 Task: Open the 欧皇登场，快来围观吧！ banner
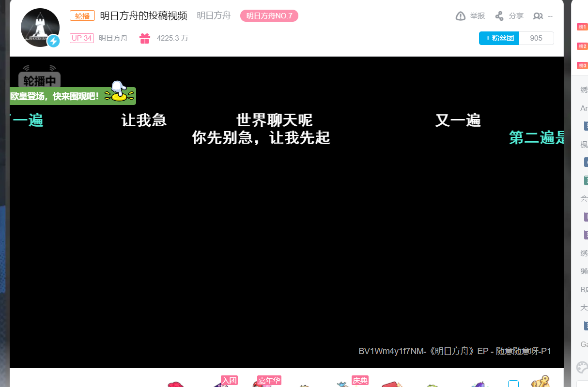(x=73, y=96)
